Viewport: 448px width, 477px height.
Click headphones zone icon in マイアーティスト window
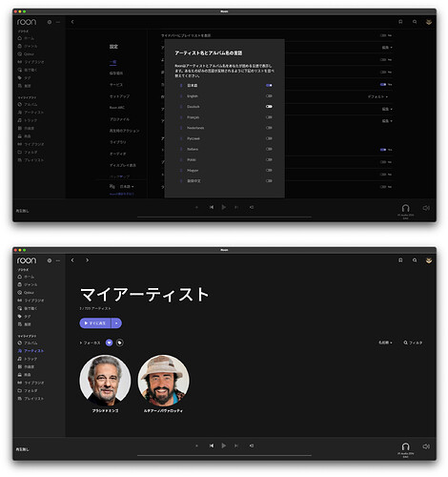pos(405,446)
